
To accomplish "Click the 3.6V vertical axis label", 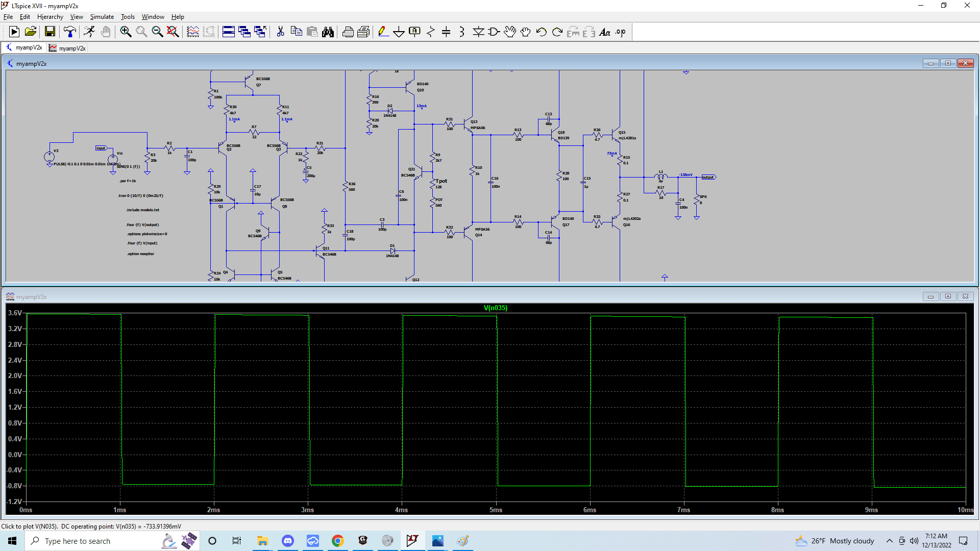I will [x=15, y=313].
